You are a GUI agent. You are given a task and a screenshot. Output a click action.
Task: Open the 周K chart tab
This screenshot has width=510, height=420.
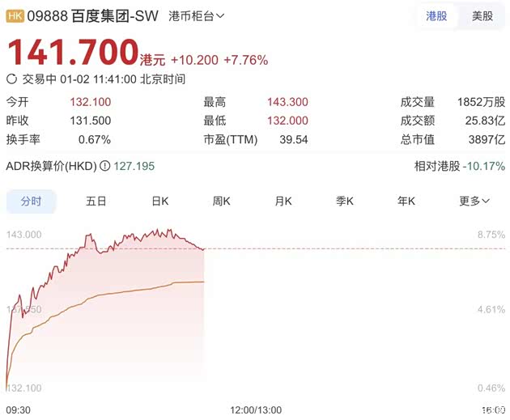tap(222, 202)
